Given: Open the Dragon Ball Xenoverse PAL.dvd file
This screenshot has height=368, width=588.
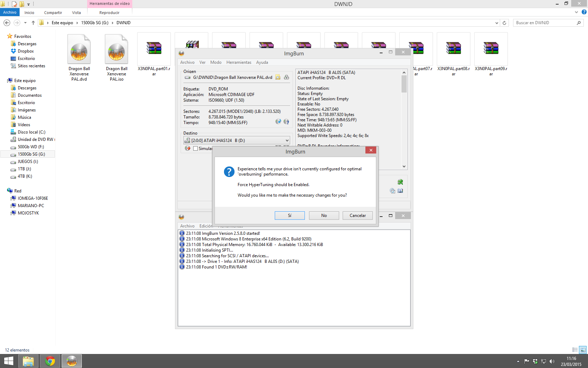Looking at the screenshot, I should tap(79, 57).
